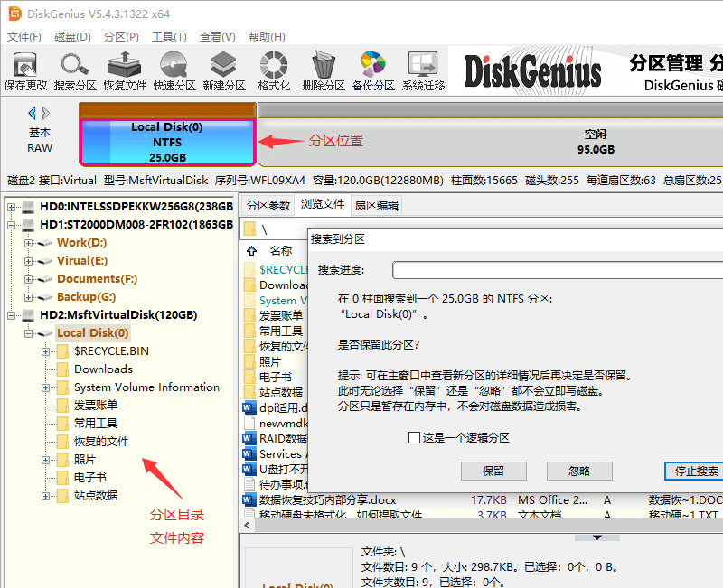Enable the logical partition (这是一个逻辑分区) checkbox
Screen dimensions: 723x588
tap(414, 438)
